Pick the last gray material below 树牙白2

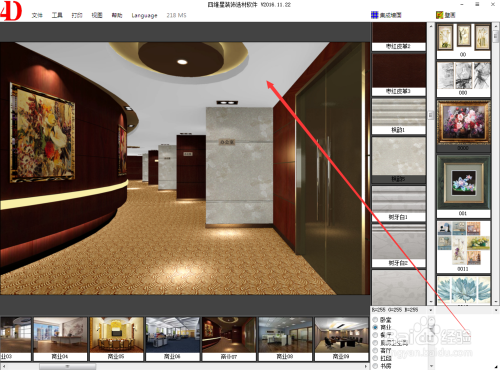tap(399, 287)
